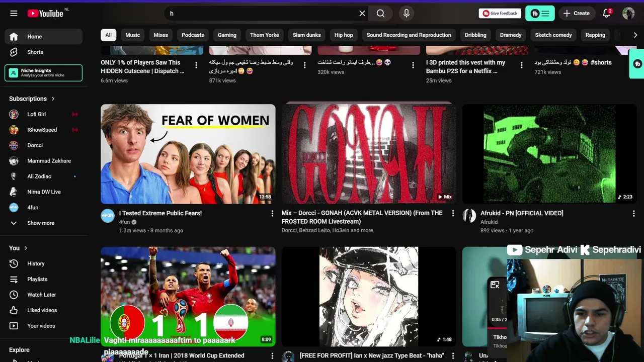Open Afrukid PN official video thumbnail
This screenshot has height=362, width=644.
[x=549, y=154]
